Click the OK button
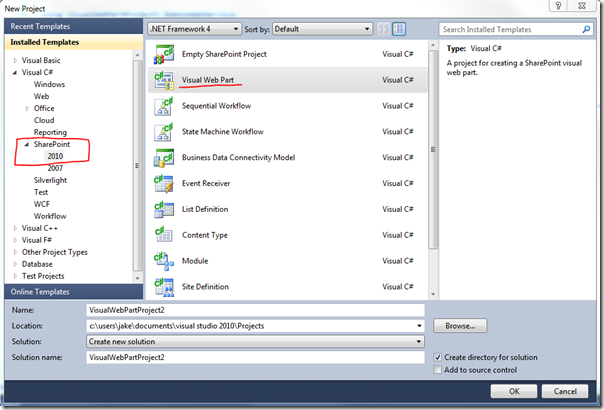 point(514,392)
